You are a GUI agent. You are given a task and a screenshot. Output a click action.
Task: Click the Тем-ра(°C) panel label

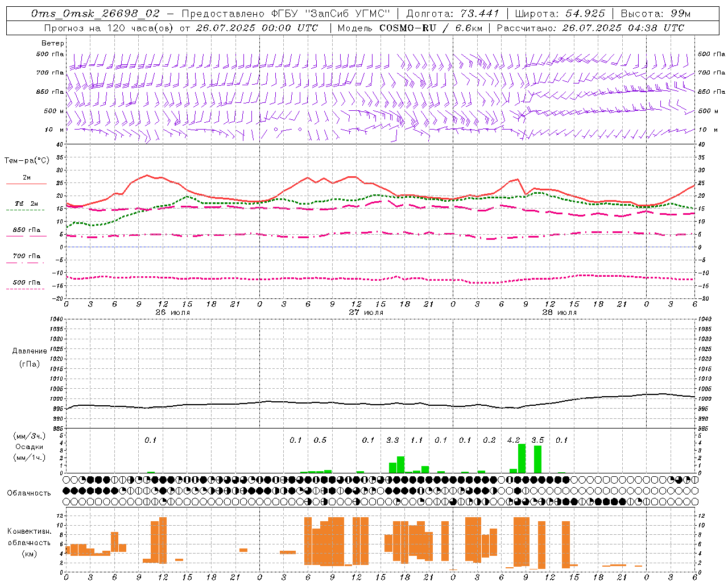[x=27, y=161]
